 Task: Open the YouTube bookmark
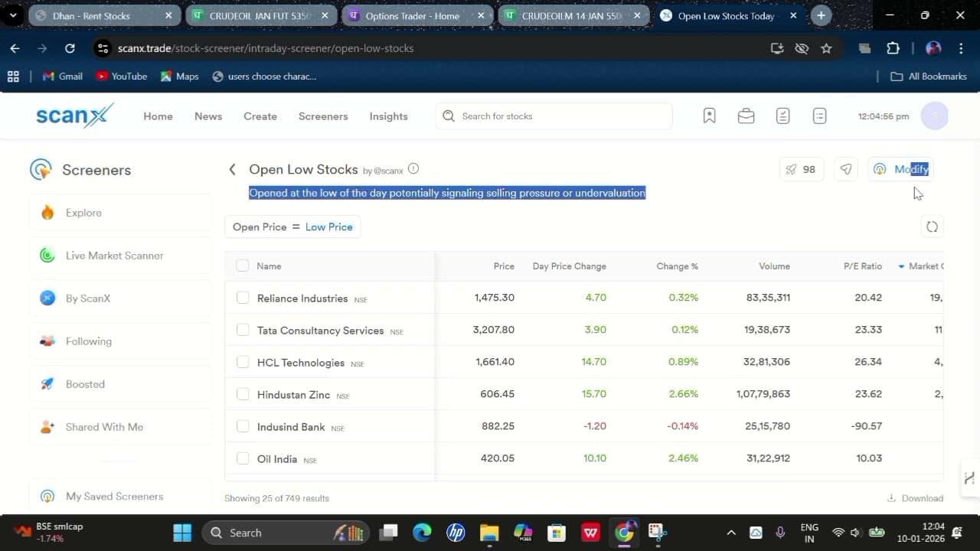tap(122, 77)
